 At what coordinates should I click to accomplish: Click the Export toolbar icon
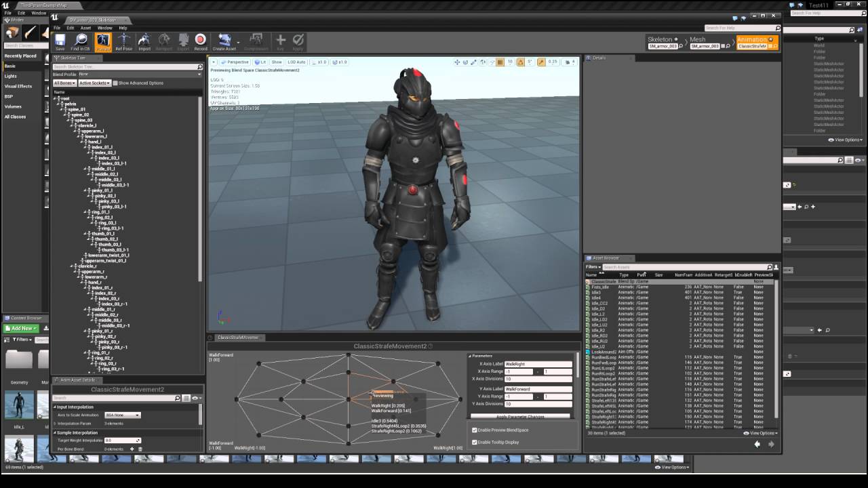(183, 42)
